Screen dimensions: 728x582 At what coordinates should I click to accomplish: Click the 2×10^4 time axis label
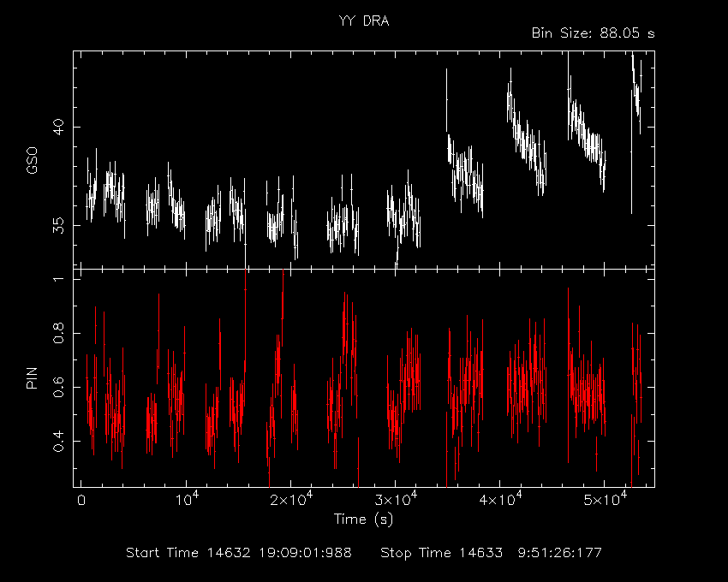[x=291, y=499]
